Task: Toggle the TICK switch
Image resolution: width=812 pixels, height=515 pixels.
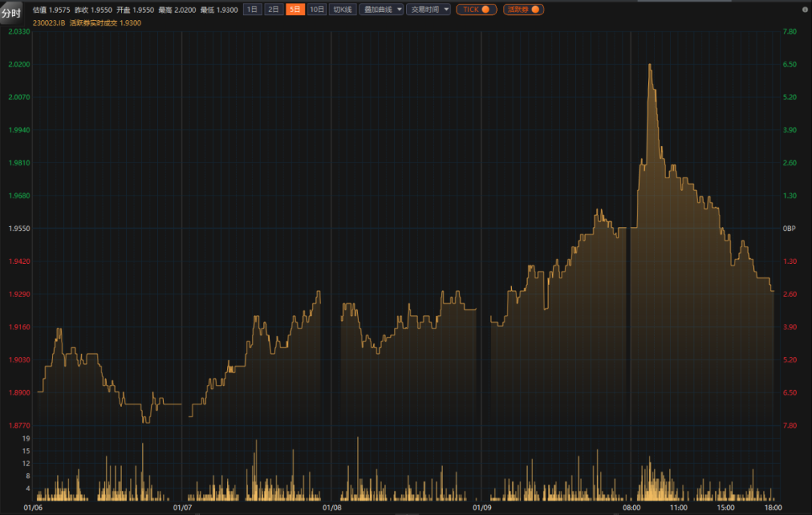Action: tap(476, 10)
